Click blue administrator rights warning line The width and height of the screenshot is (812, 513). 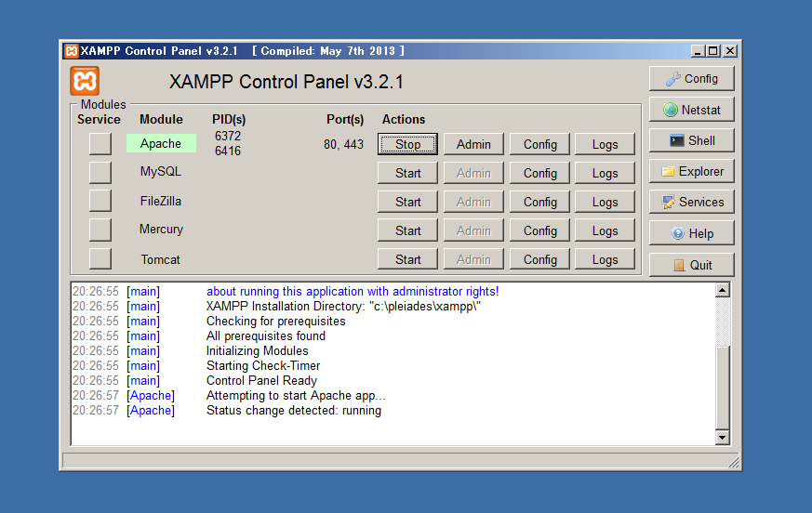[x=353, y=292]
